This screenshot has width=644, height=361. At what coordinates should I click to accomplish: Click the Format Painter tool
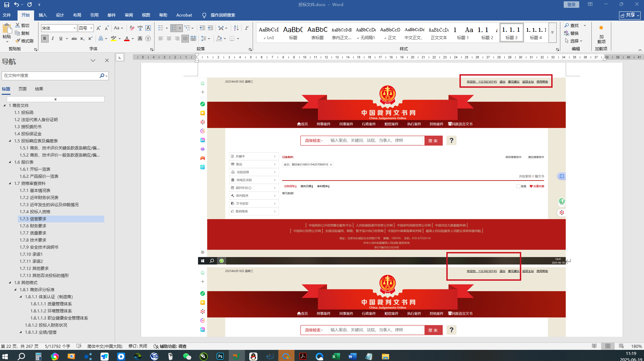point(24,41)
